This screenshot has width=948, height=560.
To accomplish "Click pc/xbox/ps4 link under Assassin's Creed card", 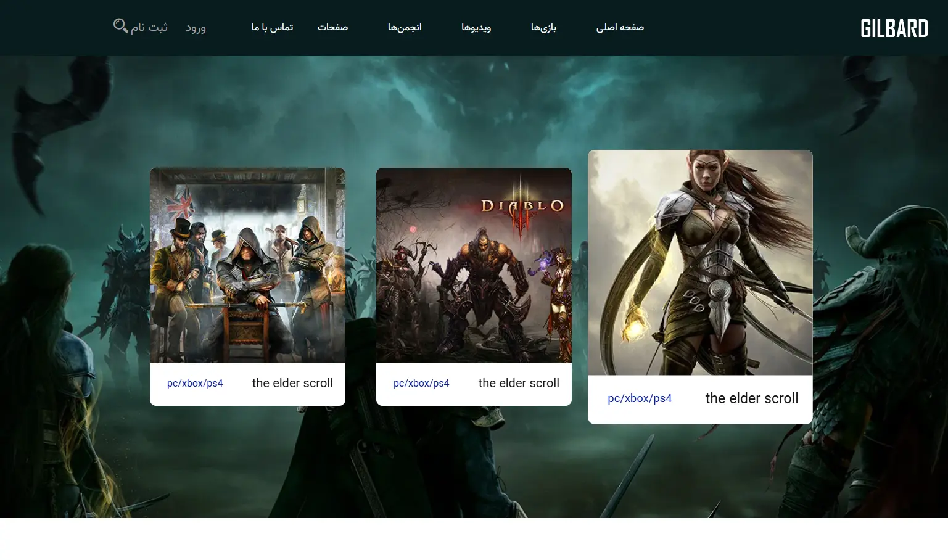I will pyautogui.click(x=195, y=383).
